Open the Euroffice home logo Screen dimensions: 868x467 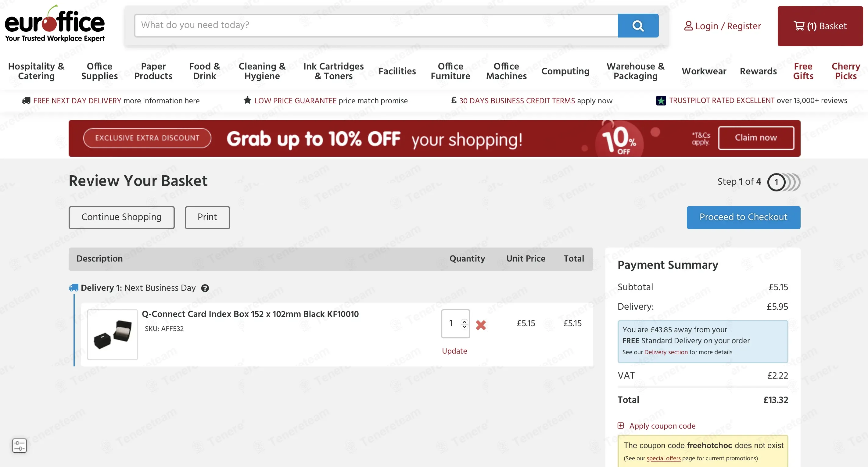[55, 23]
